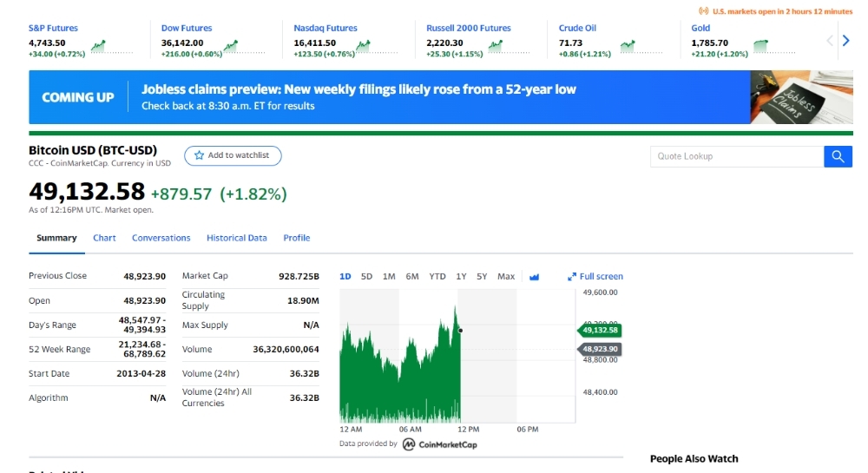Open the Conversations tab
The image size is (868, 473).
tap(161, 238)
